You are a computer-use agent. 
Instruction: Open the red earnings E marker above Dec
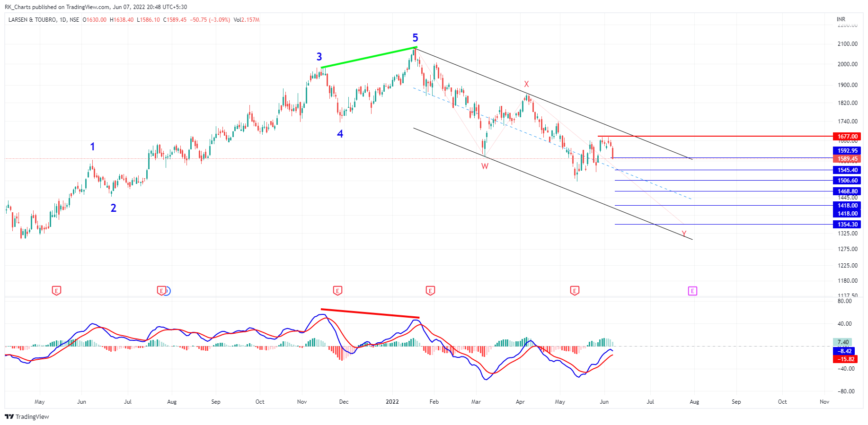(x=337, y=291)
